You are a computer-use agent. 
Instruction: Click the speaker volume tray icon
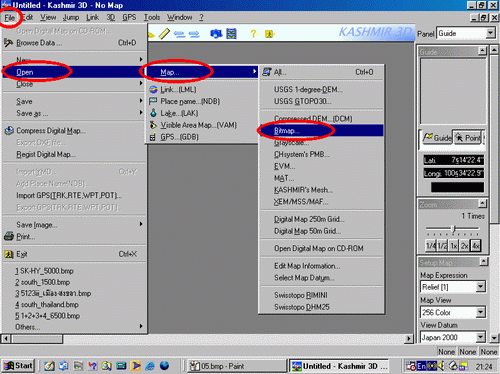click(441, 366)
